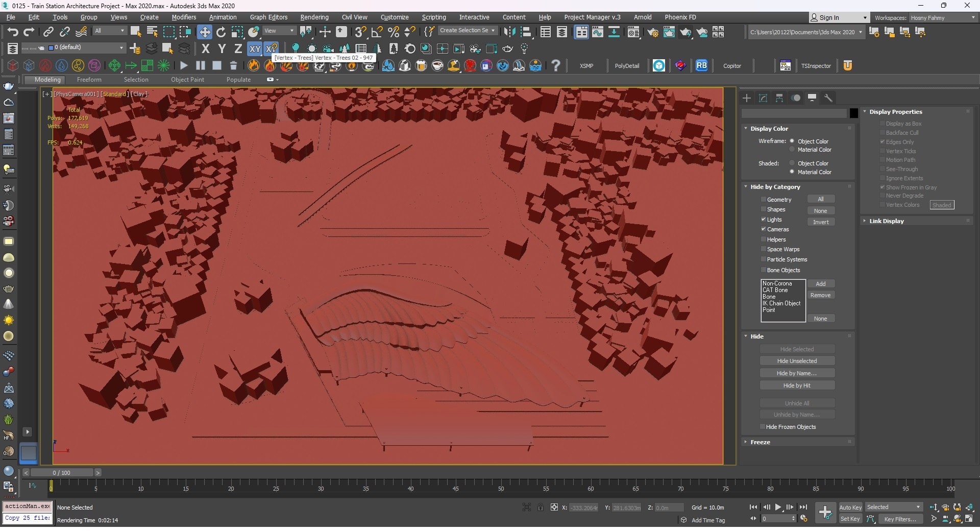Image resolution: width=980 pixels, height=531 pixels.
Task: Select Wireframe Material Color radio button
Action: point(792,150)
